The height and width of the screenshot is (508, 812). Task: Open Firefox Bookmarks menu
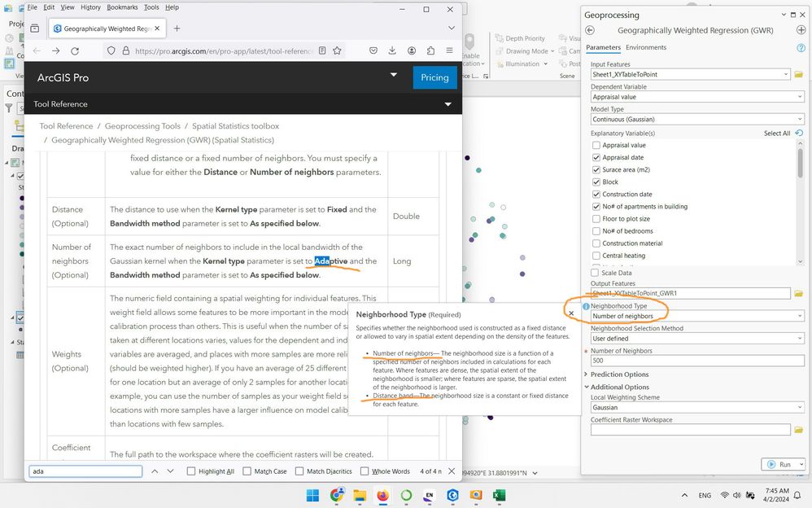click(x=122, y=7)
